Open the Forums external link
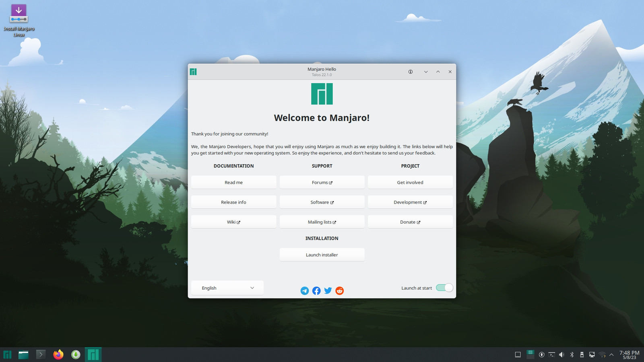 [322, 183]
